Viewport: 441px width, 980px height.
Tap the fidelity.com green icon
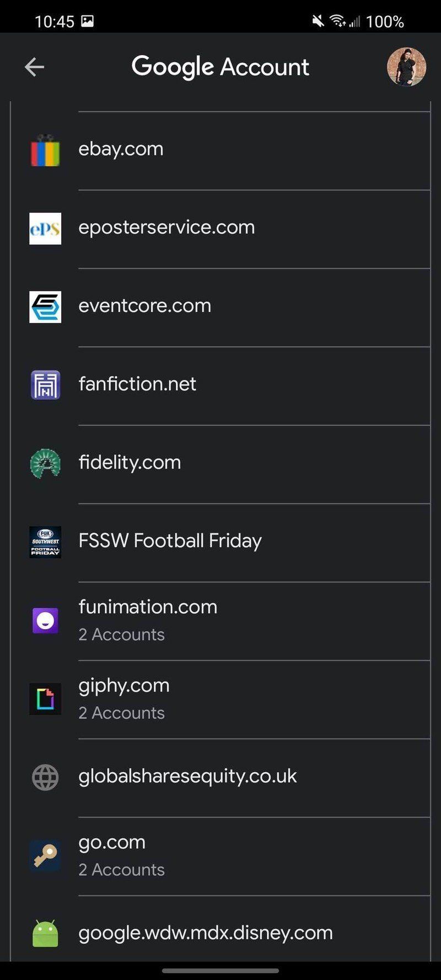pos(45,463)
